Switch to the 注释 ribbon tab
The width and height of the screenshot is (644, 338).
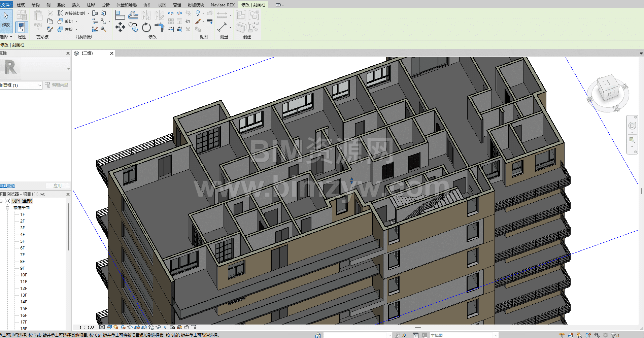pos(91,5)
